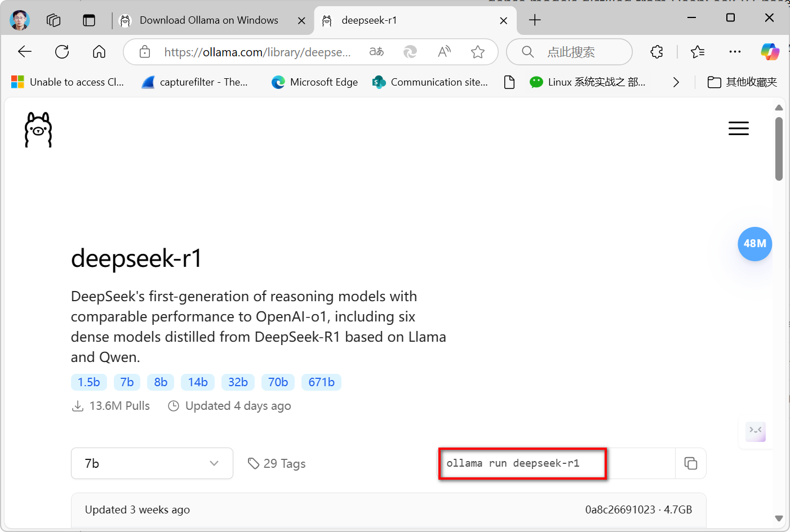Select the 7b model tag badge
790x532 pixels.
tap(127, 382)
